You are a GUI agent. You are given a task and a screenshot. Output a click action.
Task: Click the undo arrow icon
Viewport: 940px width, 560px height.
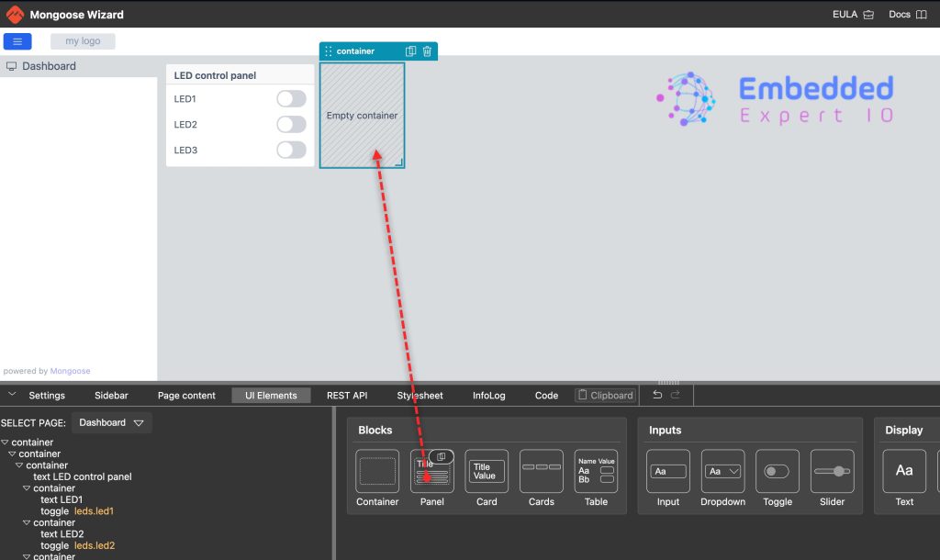pos(657,395)
